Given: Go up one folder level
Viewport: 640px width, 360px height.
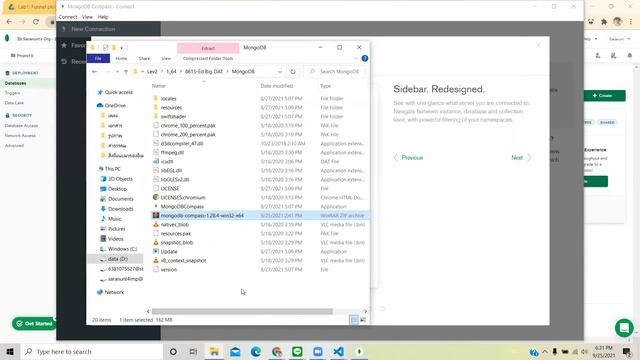Looking at the screenshot, I should [126, 71].
